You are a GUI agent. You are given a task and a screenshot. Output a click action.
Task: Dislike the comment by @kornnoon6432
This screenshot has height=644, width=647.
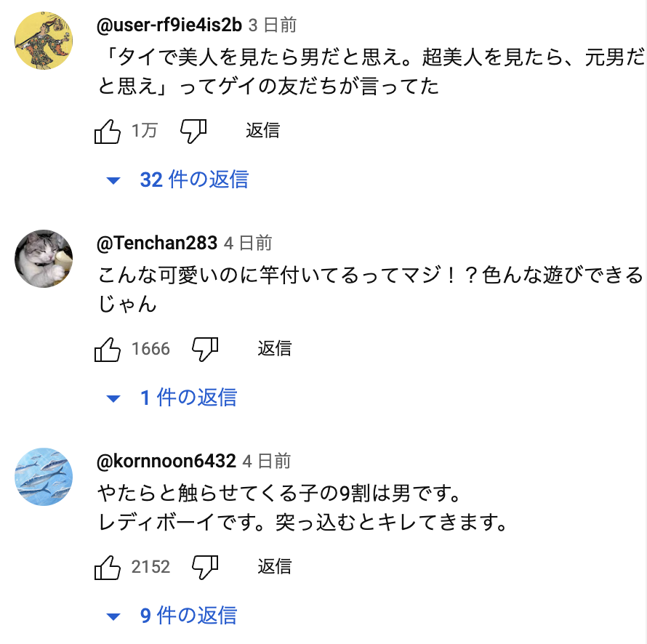pos(205,567)
